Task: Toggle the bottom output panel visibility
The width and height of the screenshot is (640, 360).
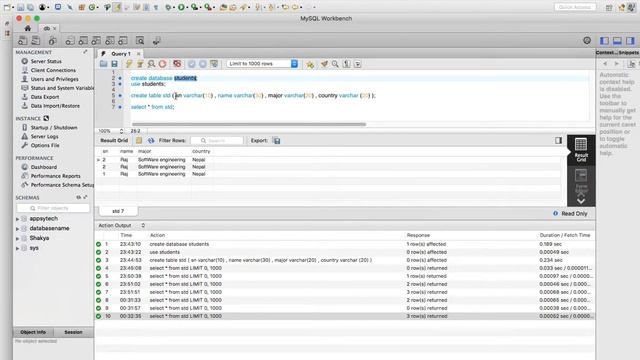Action: (617, 40)
